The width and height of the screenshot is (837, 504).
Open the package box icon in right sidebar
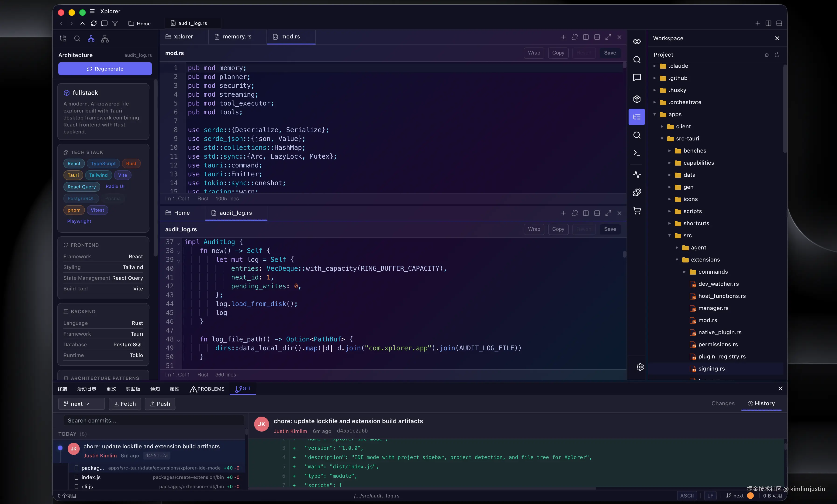coord(636,99)
